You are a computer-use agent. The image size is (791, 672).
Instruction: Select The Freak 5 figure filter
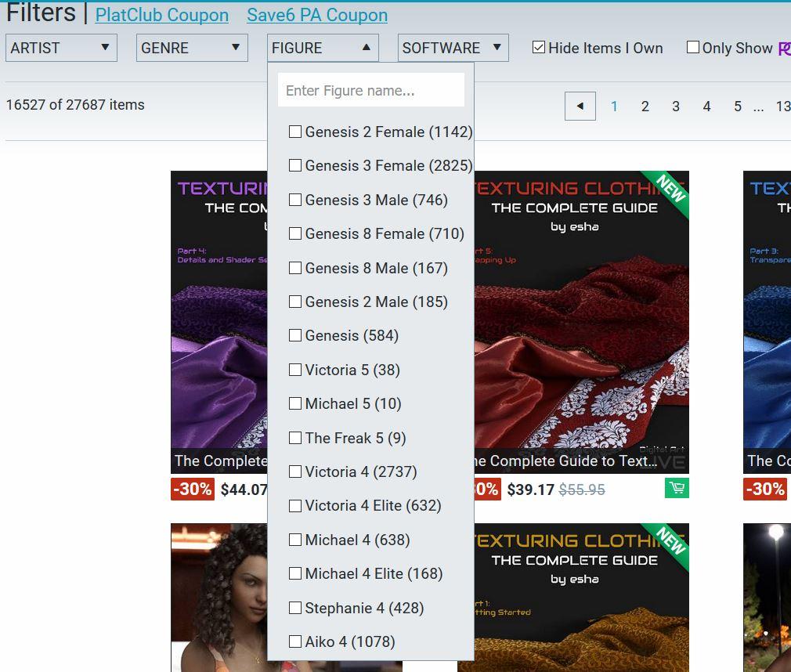click(295, 438)
